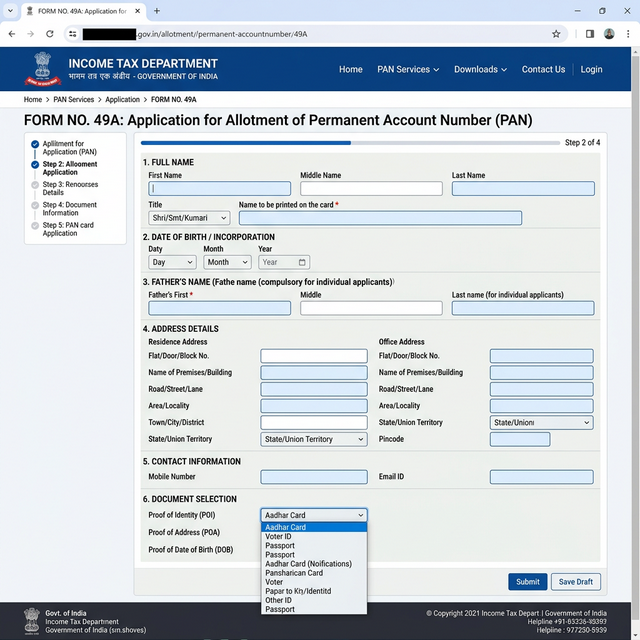The width and height of the screenshot is (640, 640).
Task: Click the Submit button
Action: [528, 582]
